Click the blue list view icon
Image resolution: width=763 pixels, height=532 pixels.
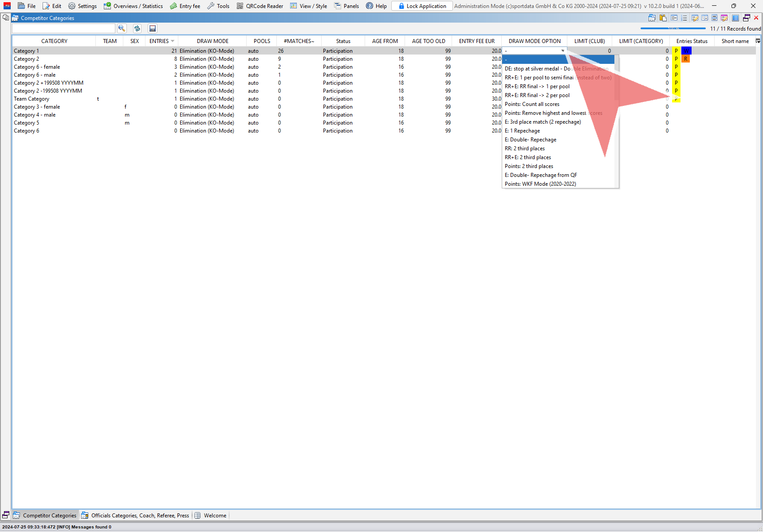coord(735,18)
